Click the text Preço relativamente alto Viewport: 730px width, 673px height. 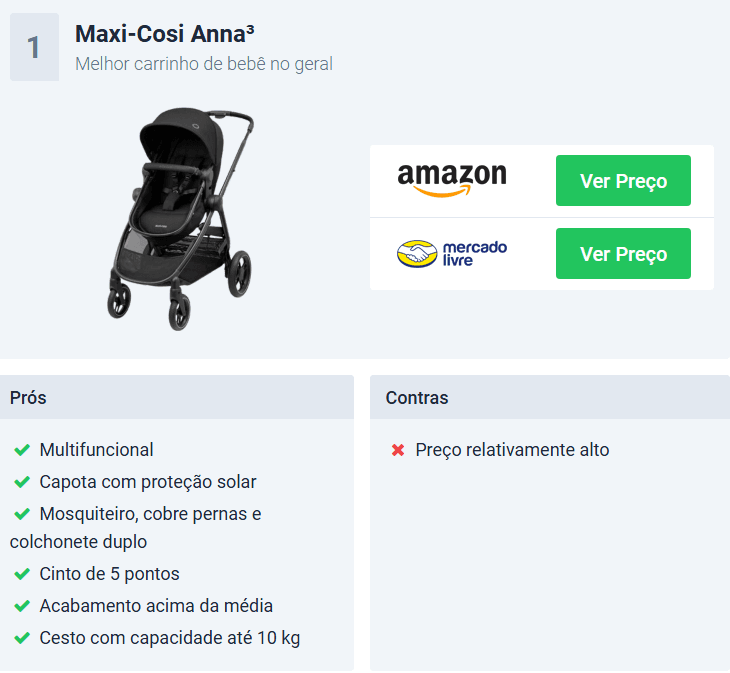(512, 450)
